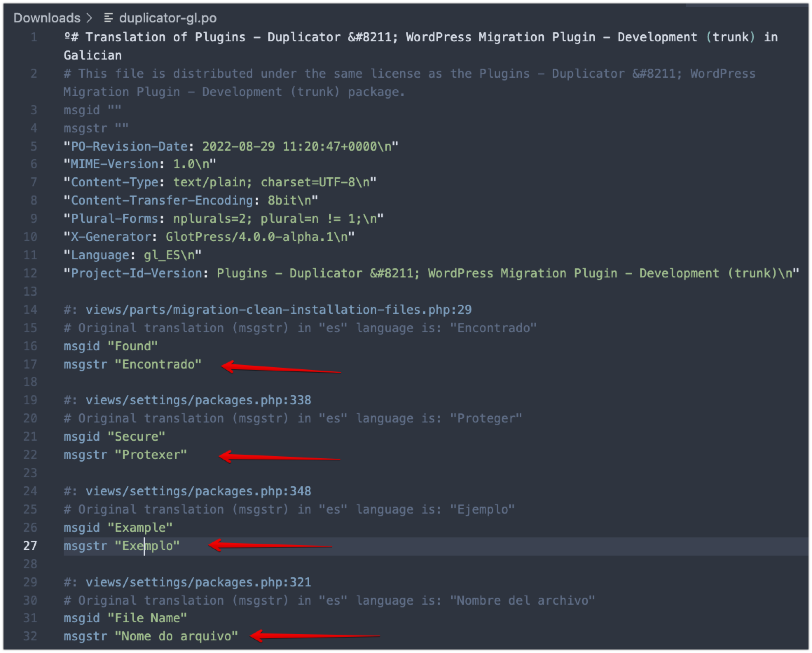Click the msgid "Found" line
This screenshot has height=653, width=812.
point(111,346)
